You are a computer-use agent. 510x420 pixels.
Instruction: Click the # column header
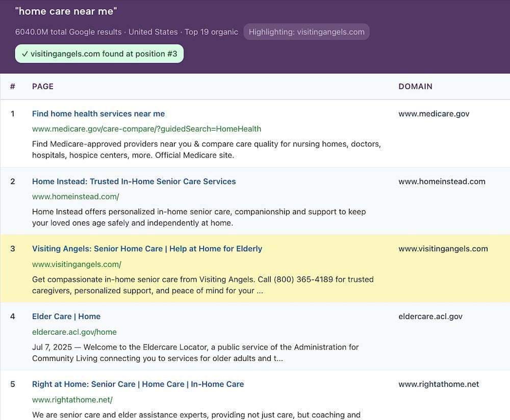point(13,86)
